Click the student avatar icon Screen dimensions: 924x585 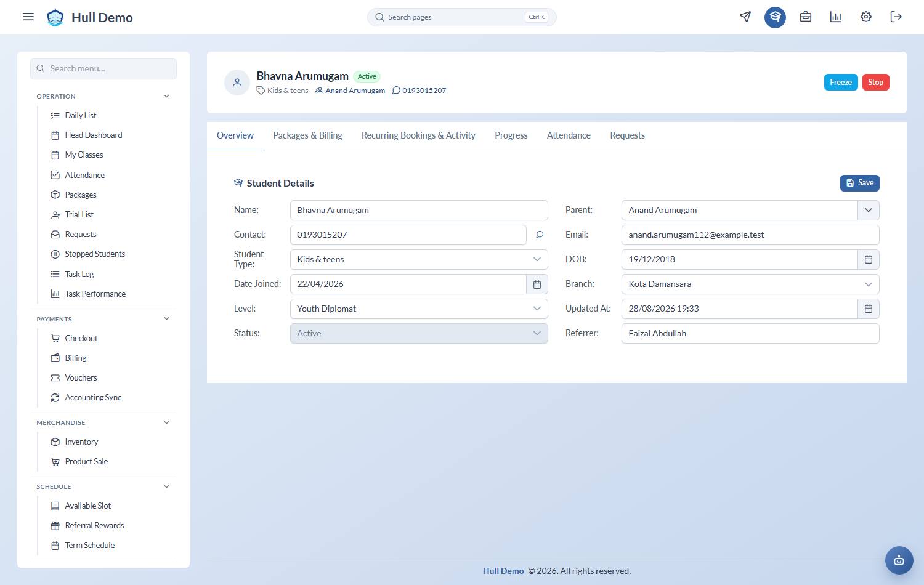click(x=237, y=83)
